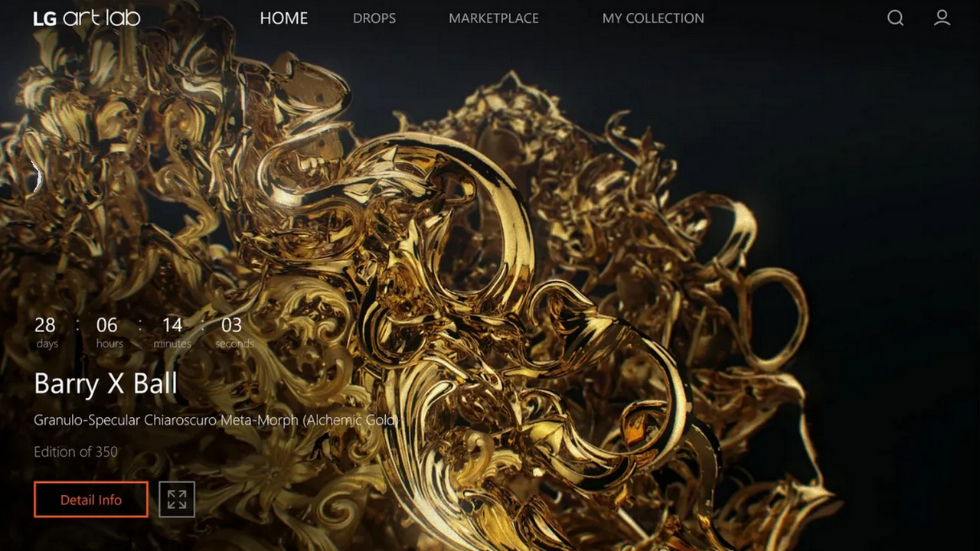Viewport: 980px width, 551px height.
Task: Click the fullscreen expand artwork icon
Action: 177,500
